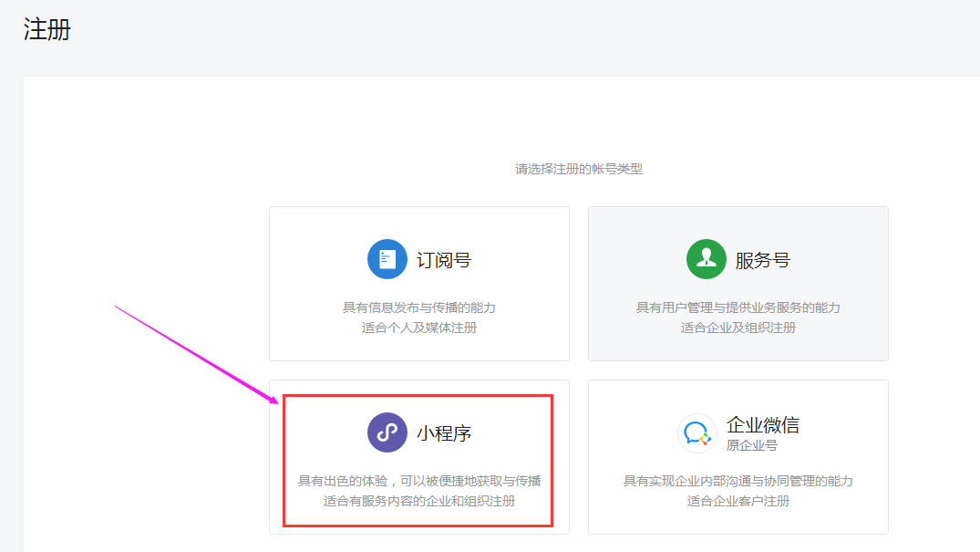Choose the 小程序 account type title

click(x=444, y=433)
